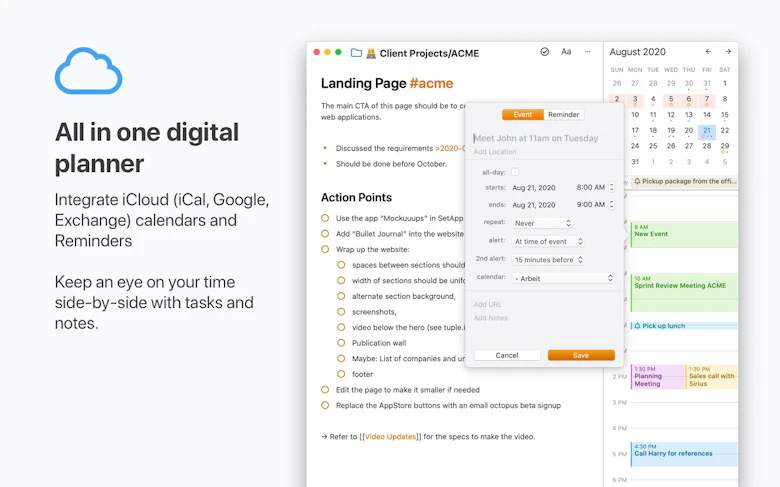Go to previous month in calendar
This screenshot has height=487, width=780.
coord(708,52)
